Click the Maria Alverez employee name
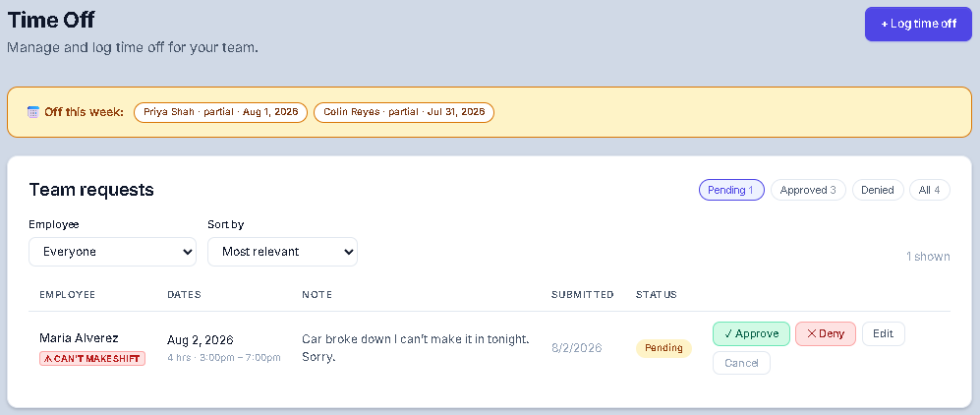 click(79, 338)
